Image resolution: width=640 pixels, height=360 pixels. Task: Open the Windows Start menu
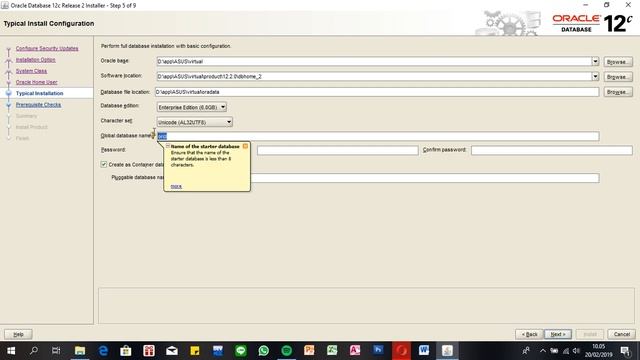tap(11, 351)
